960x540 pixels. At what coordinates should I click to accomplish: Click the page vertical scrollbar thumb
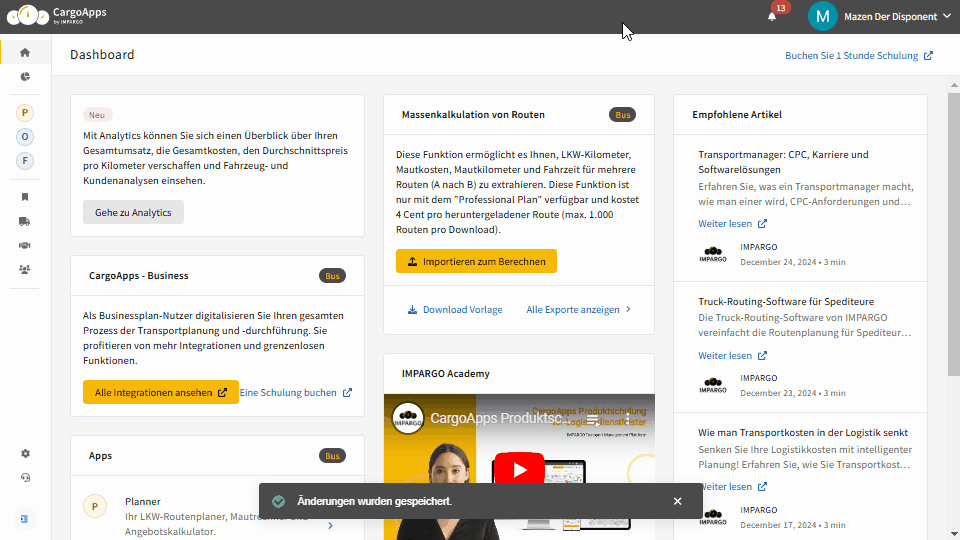tap(954, 234)
